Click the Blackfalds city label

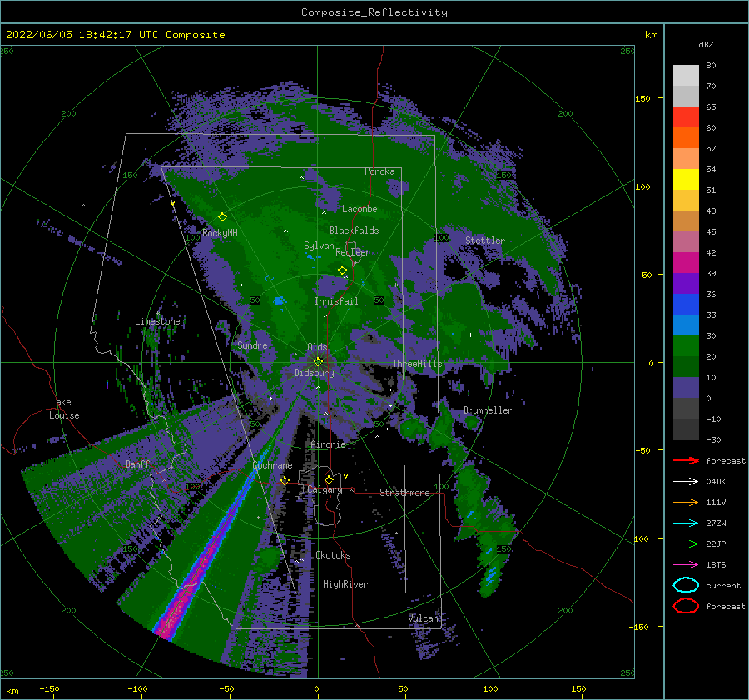(x=354, y=231)
